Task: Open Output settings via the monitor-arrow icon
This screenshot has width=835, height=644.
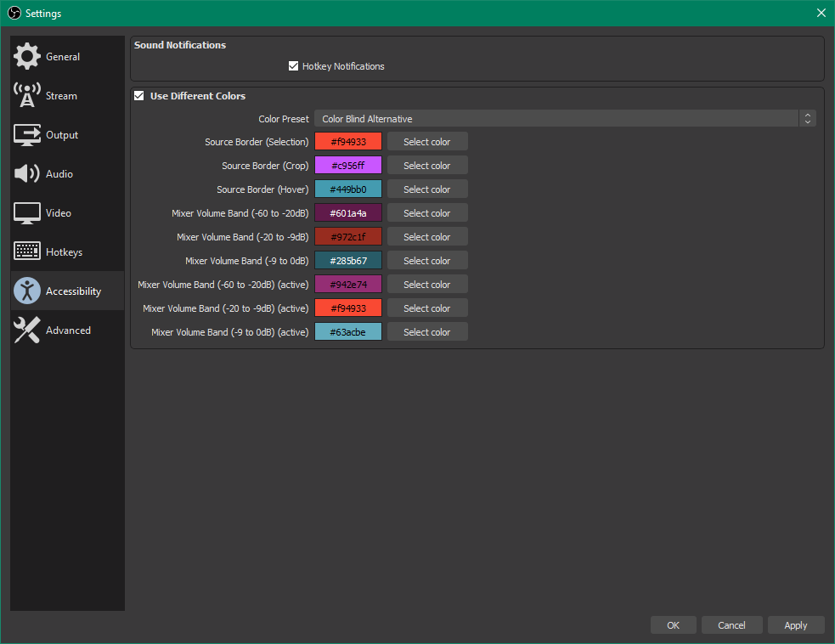Action: coord(26,134)
